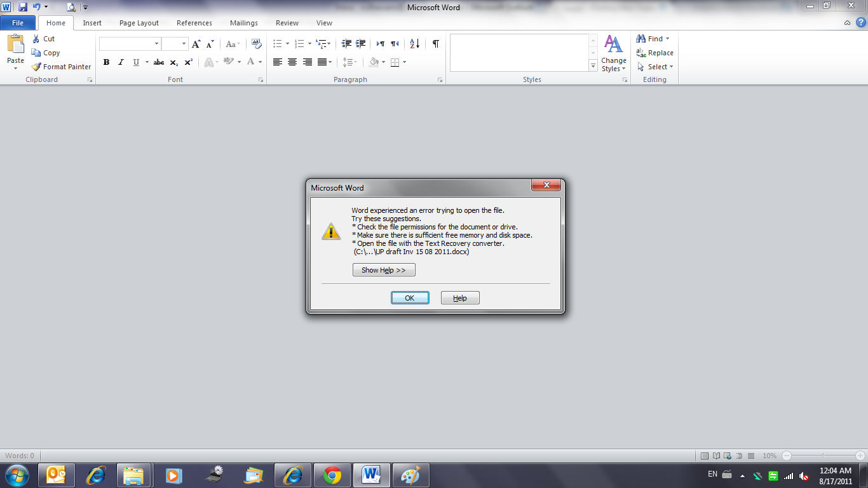The height and width of the screenshot is (488, 868).
Task: Click the Zoom In plus button
Action: click(x=860, y=456)
